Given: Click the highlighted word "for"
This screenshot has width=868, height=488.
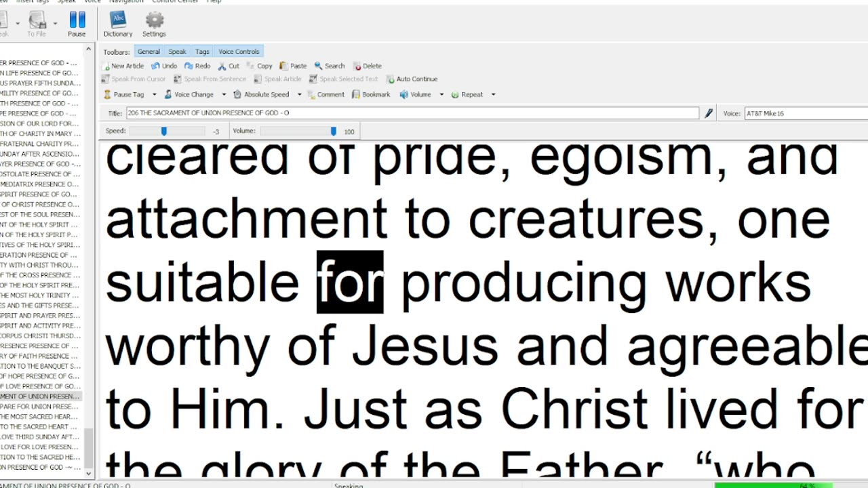Looking at the screenshot, I should click(x=350, y=282).
